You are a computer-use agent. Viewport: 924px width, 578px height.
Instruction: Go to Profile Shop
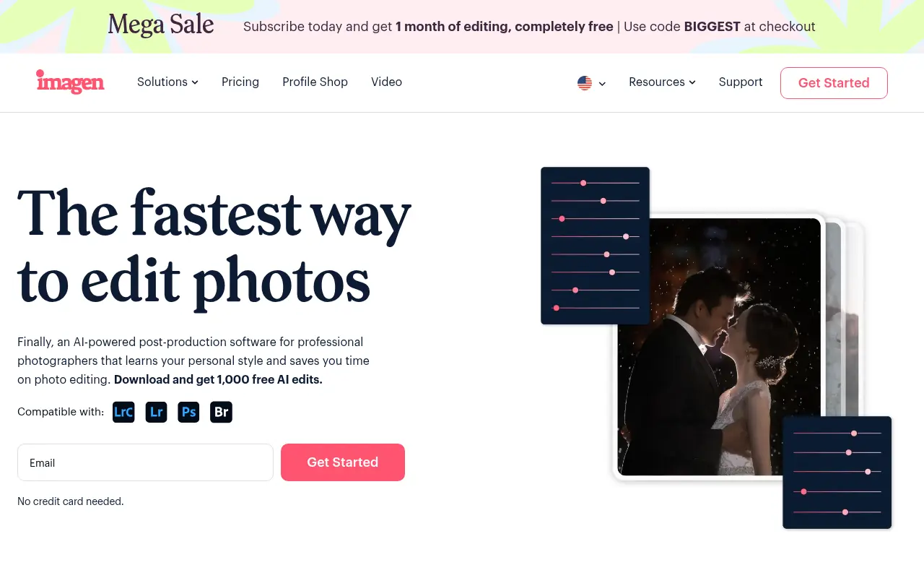pos(315,82)
